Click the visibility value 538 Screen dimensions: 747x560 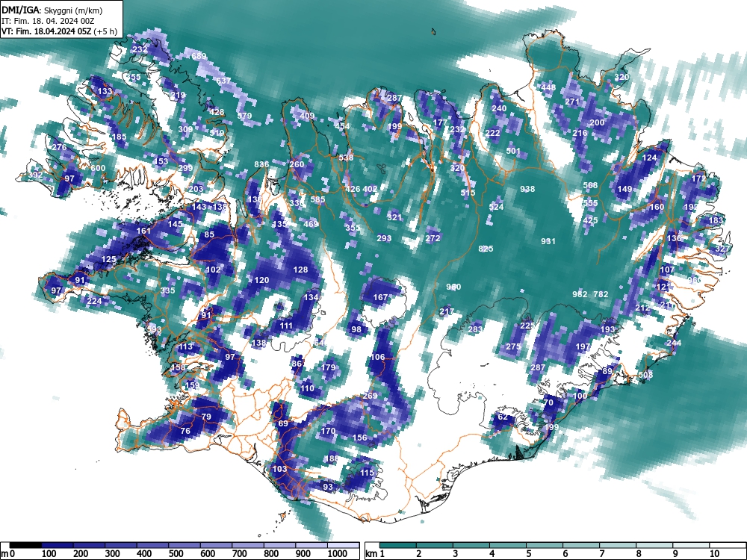pyautogui.click(x=346, y=158)
